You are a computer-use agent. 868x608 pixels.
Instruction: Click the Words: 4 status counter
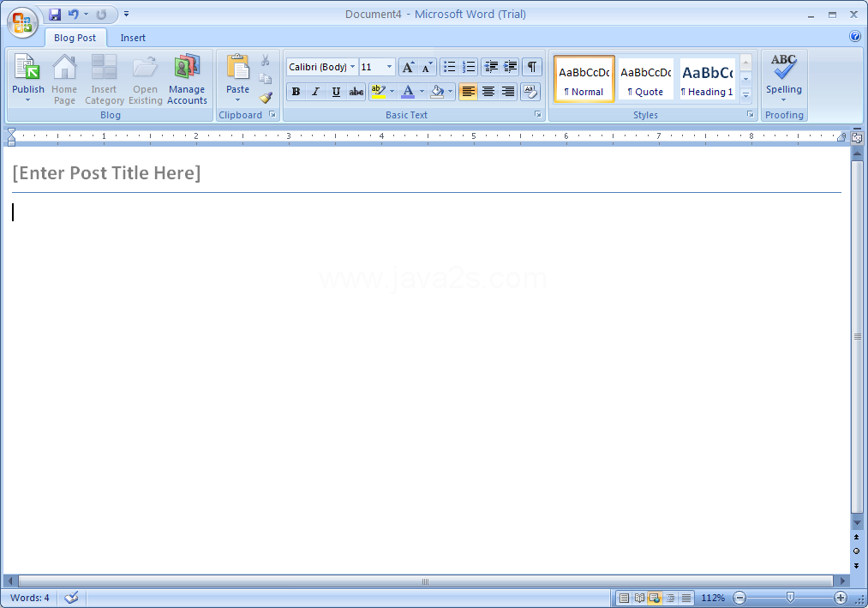30,598
